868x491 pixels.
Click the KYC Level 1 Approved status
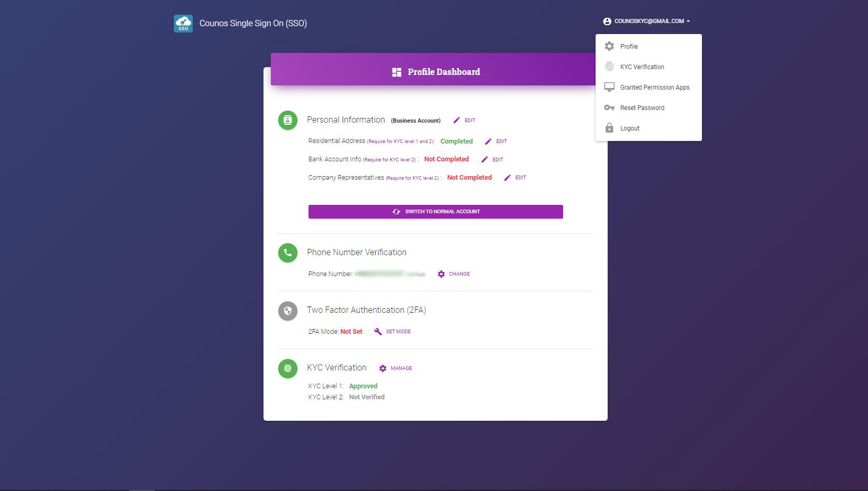363,386
